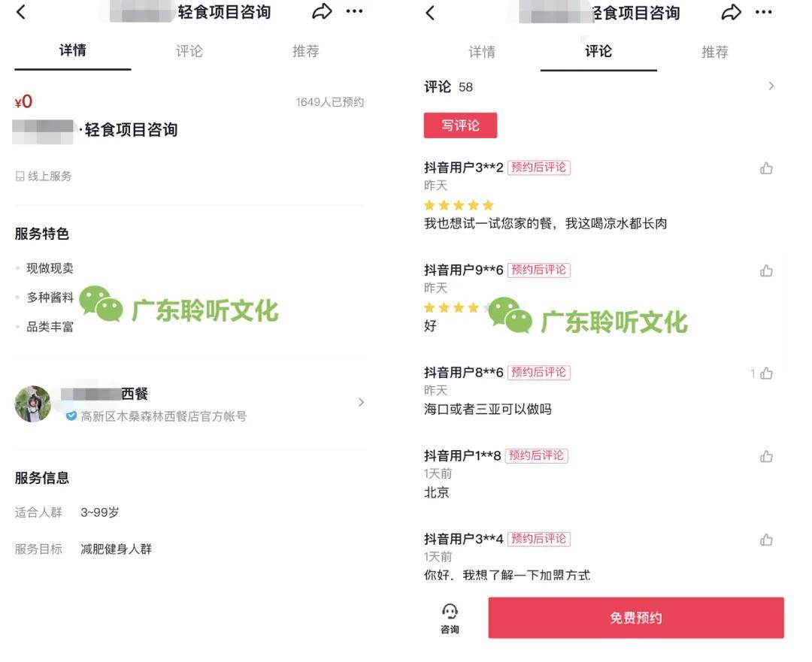Open the store avatar thumbnail

(33, 404)
